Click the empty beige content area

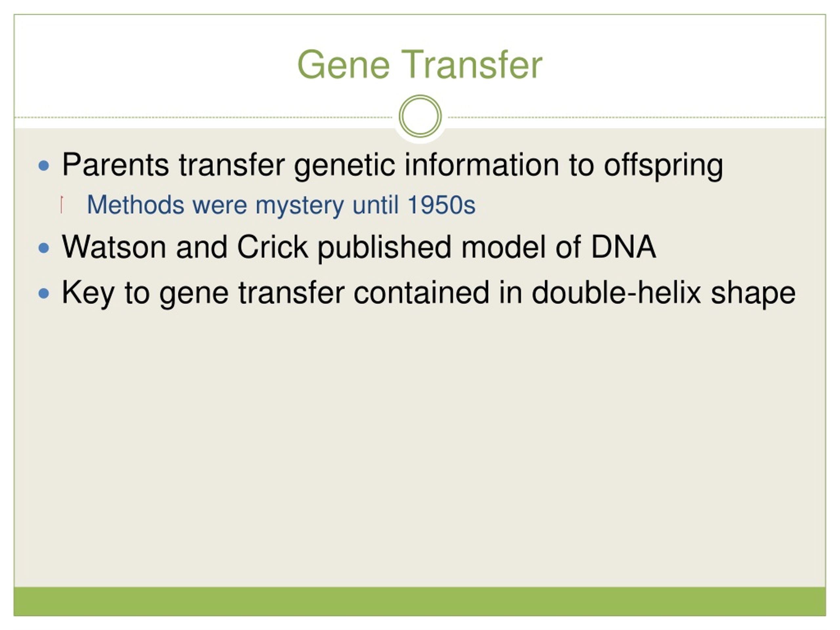[420, 448]
